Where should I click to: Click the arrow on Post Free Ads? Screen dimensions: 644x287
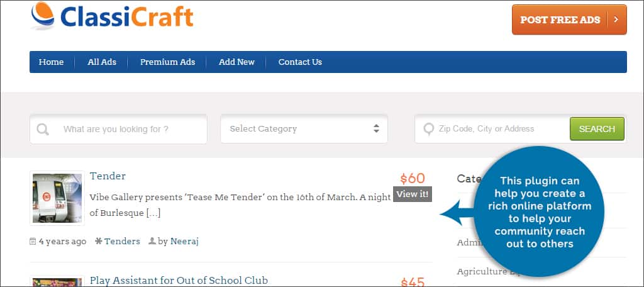[616, 20]
